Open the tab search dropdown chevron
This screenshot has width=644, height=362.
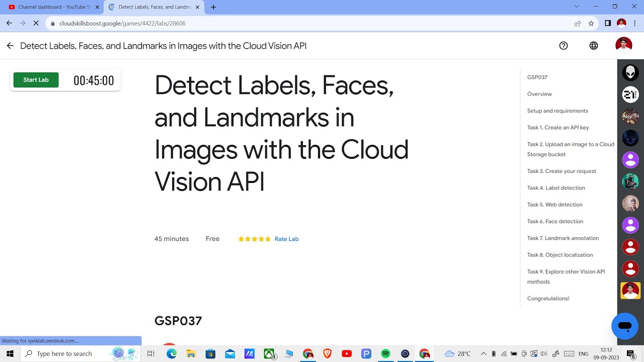pos(577,7)
